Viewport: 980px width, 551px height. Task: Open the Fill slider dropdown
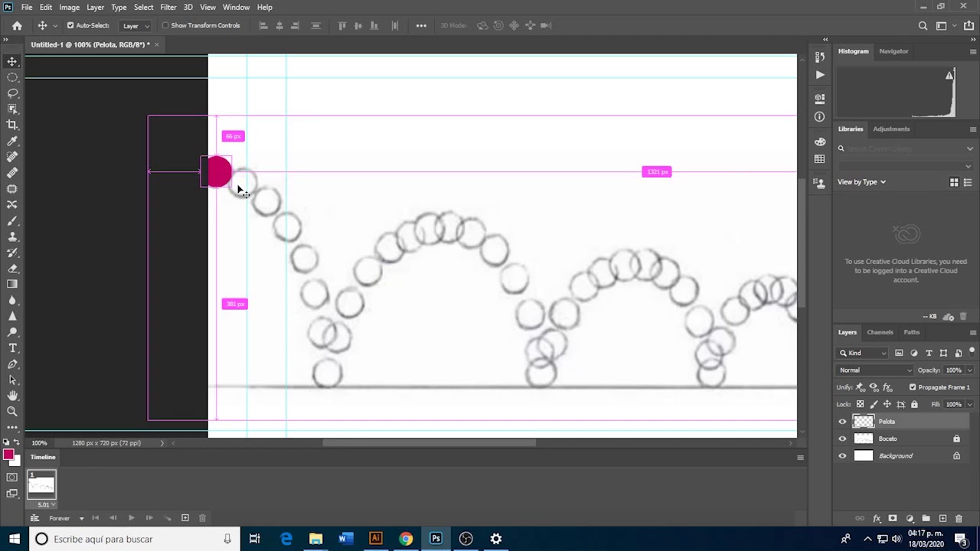pos(969,404)
